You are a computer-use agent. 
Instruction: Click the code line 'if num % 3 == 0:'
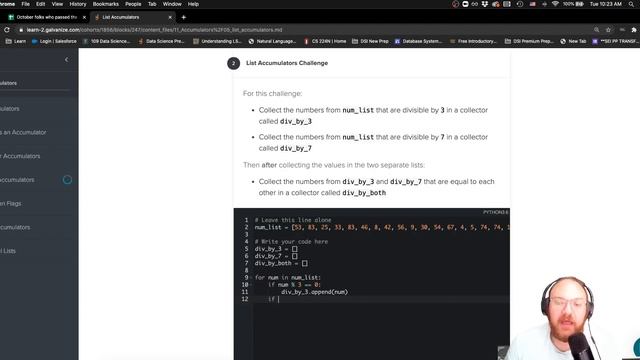pos(294,284)
